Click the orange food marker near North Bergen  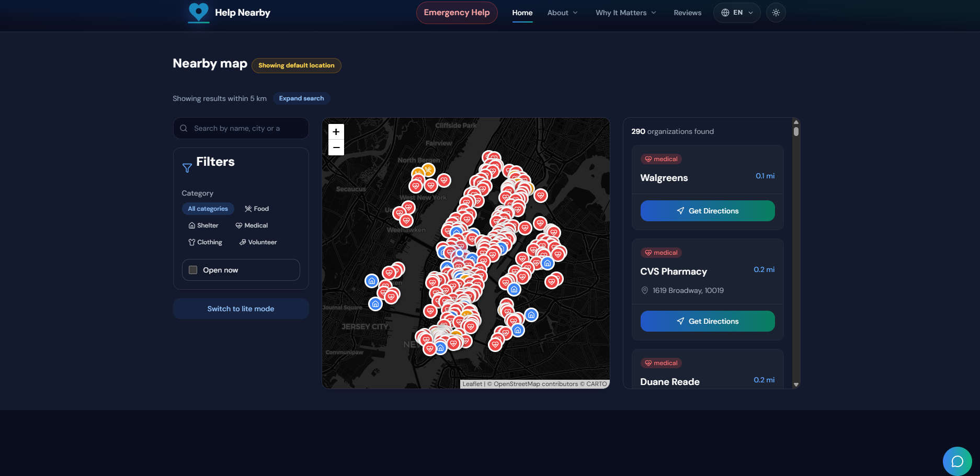(428, 169)
